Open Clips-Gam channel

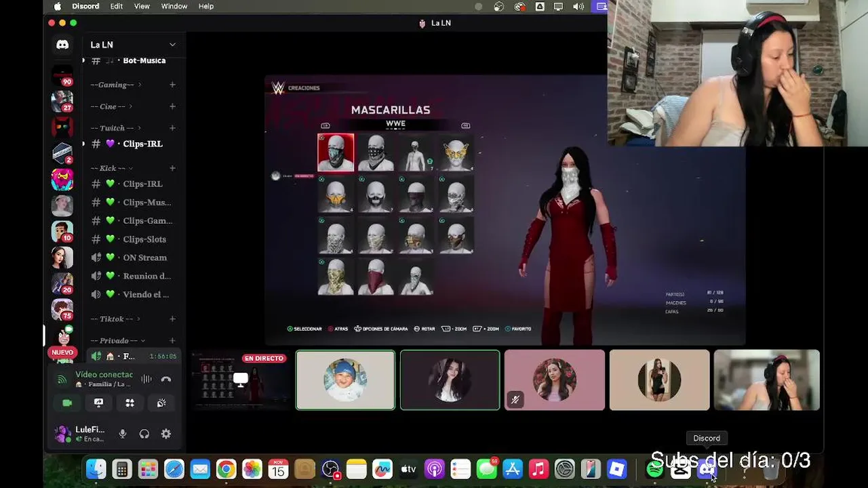pyautogui.click(x=133, y=220)
